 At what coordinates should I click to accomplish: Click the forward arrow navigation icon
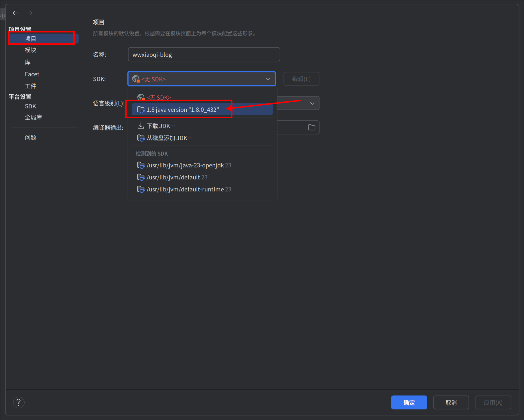tap(29, 13)
